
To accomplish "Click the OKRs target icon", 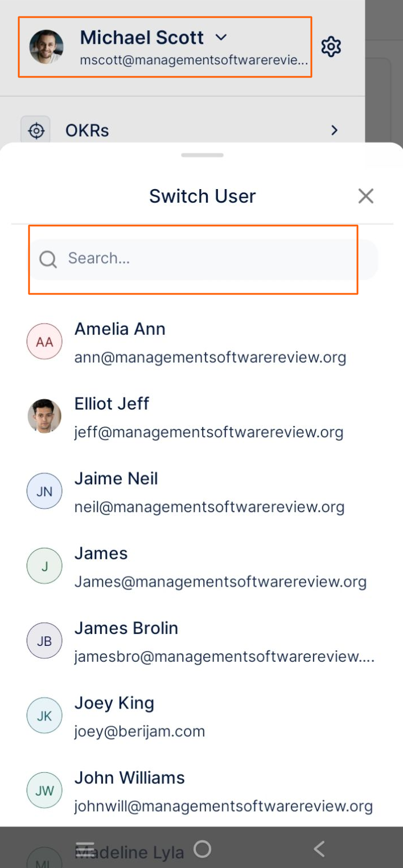I will coord(36,130).
